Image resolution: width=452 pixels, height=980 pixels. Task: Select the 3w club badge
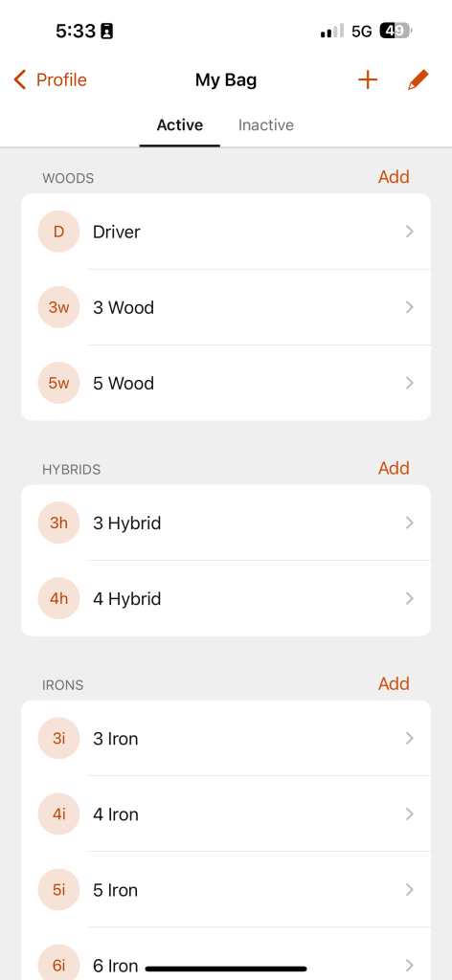click(x=58, y=307)
